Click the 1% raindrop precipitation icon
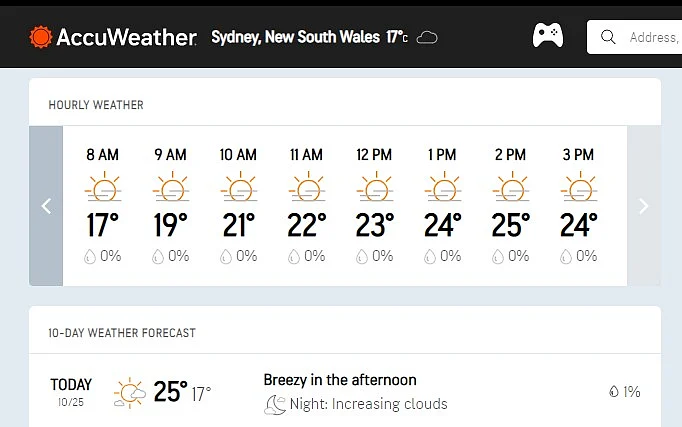Viewport: 682px width, 427px height. click(x=613, y=392)
